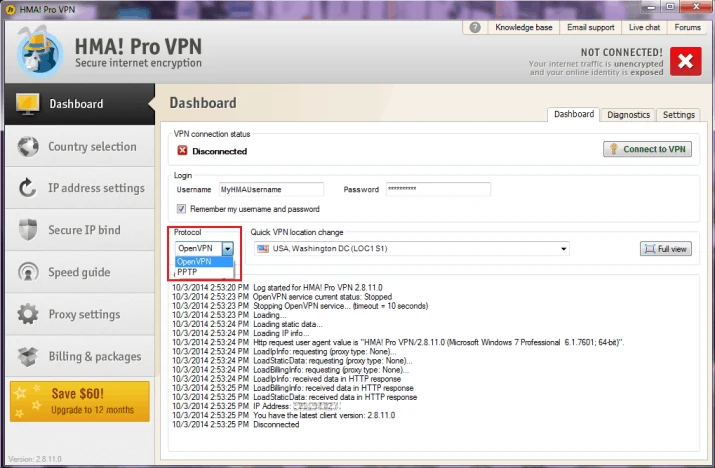Open the Email support link
The width and height of the screenshot is (715, 468).
[591, 27]
